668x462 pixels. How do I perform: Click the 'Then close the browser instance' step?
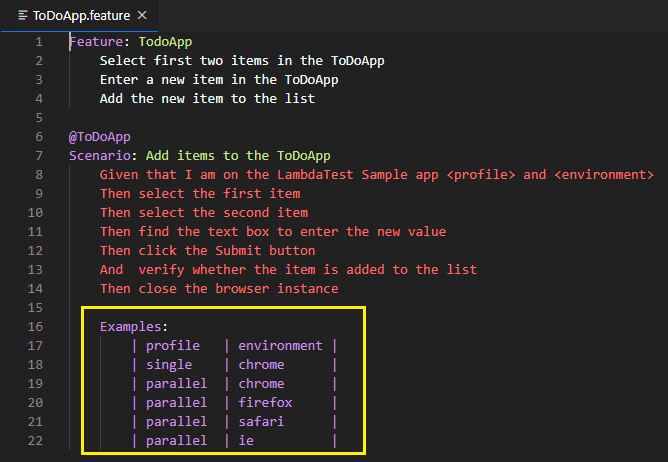point(219,289)
